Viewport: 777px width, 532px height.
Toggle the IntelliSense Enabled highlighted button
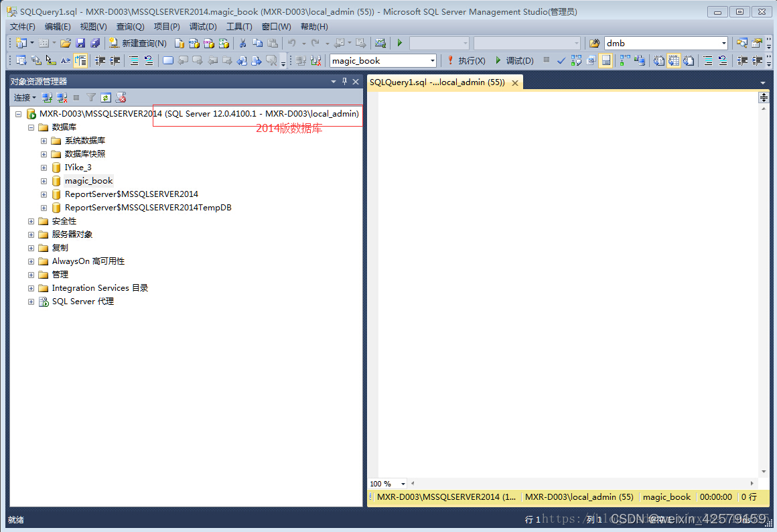(x=606, y=60)
